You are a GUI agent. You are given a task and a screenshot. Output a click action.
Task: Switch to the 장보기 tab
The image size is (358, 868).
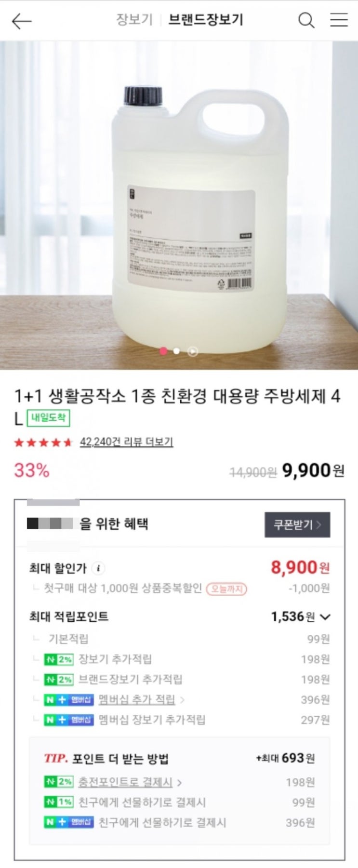point(134,20)
